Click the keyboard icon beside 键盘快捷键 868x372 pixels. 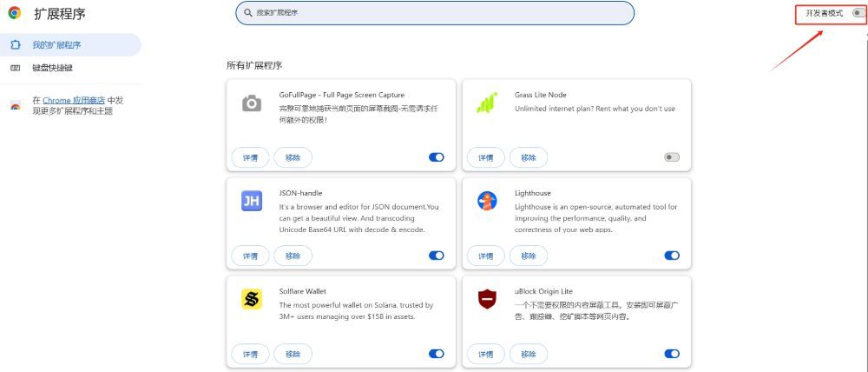pyautogui.click(x=16, y=68)
